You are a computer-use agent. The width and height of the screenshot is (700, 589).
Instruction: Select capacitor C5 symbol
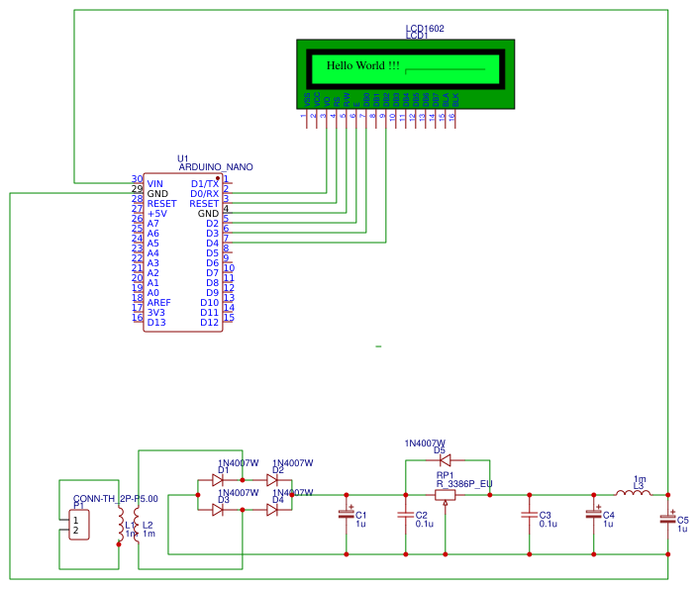click(668, 519)
